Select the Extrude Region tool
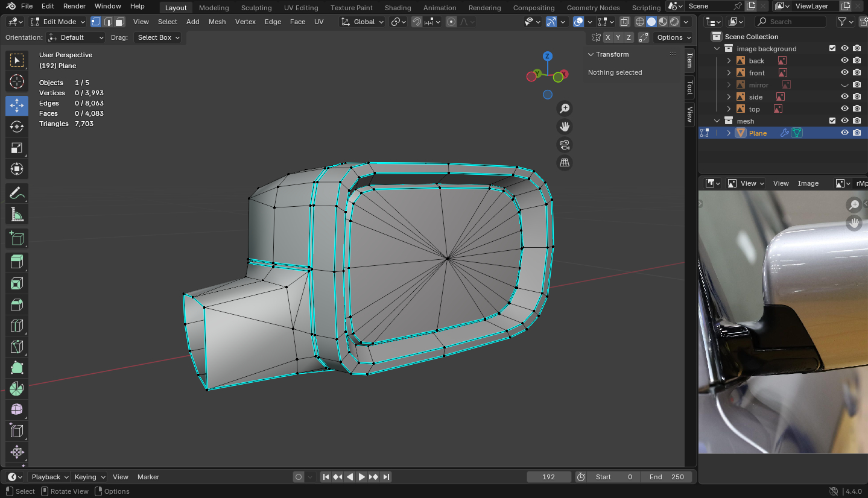Screen dimensions: 868x498 (17, 262)
